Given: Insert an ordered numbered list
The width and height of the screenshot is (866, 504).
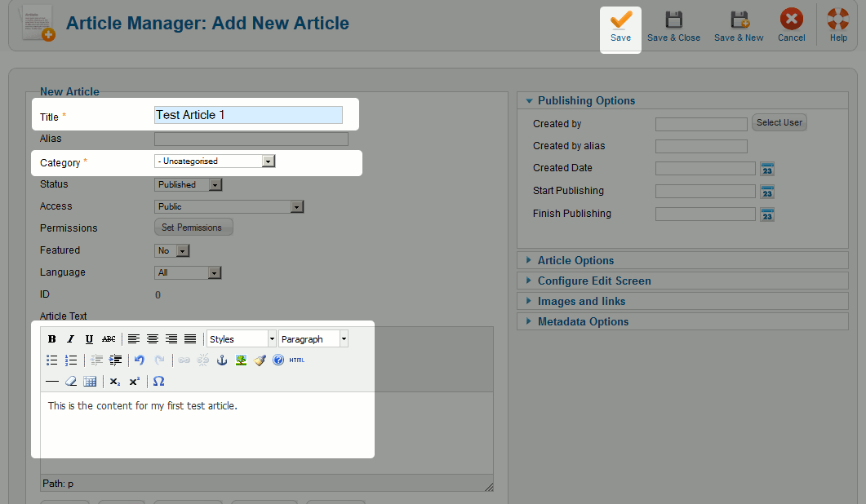Looking at the screenshot, I should click(71, 360).
